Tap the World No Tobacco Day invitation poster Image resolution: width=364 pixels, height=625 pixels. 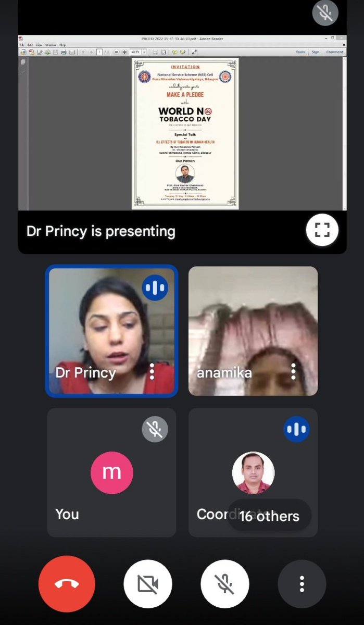pyautogui.click(x=185, y=133)
